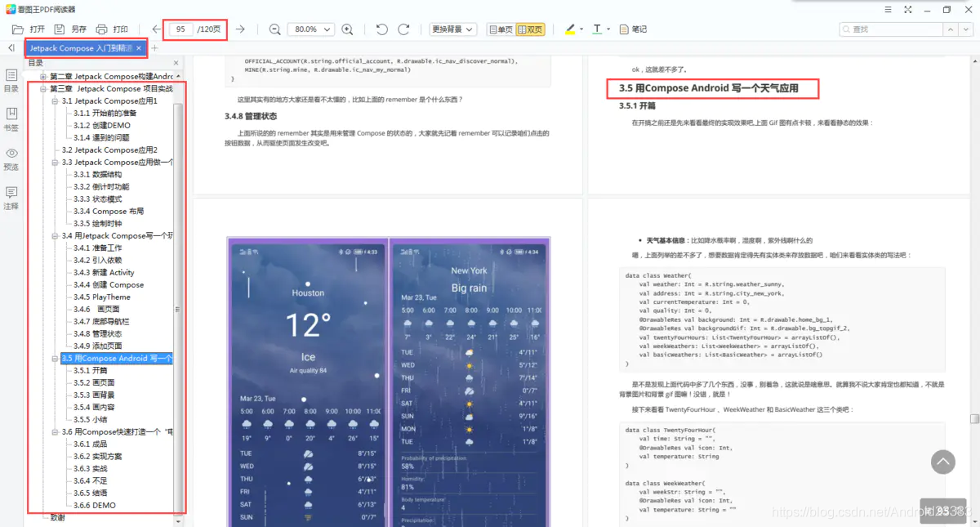Click the 打印 (print) button

pyautogui.click(x=112, y=29)
